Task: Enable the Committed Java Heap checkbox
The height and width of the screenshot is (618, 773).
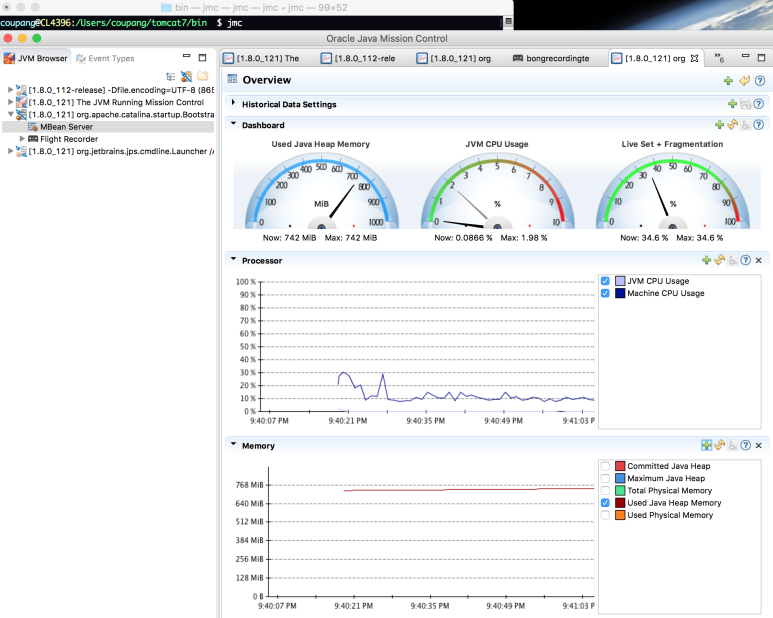Action: tap(605, 466)
